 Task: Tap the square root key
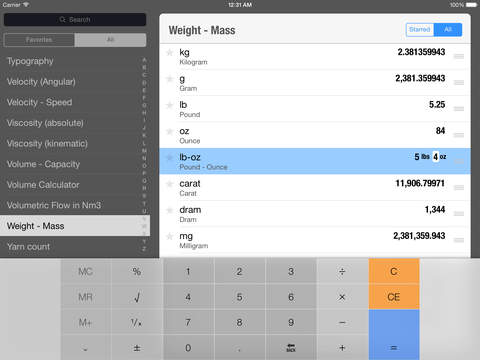[137, 297]
